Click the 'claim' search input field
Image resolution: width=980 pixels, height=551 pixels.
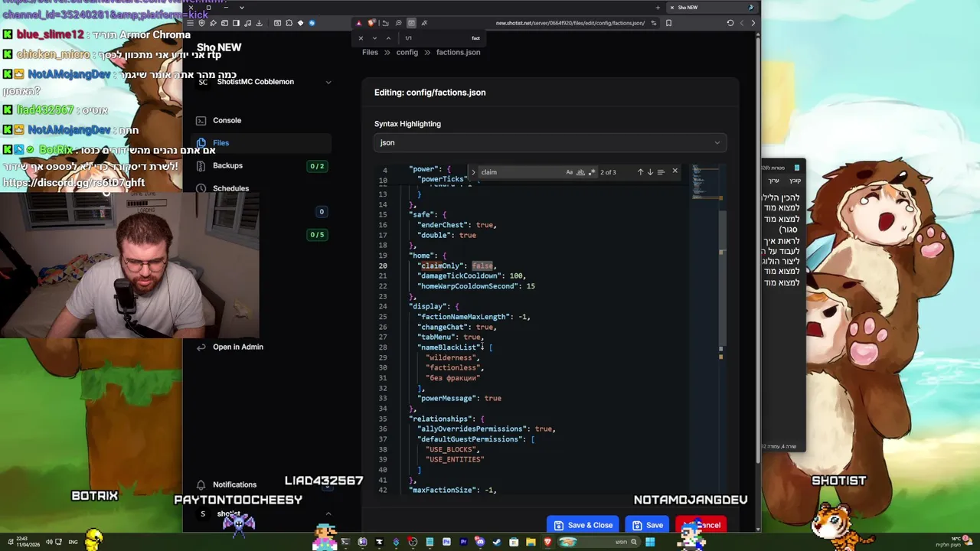tap(521, 172)
